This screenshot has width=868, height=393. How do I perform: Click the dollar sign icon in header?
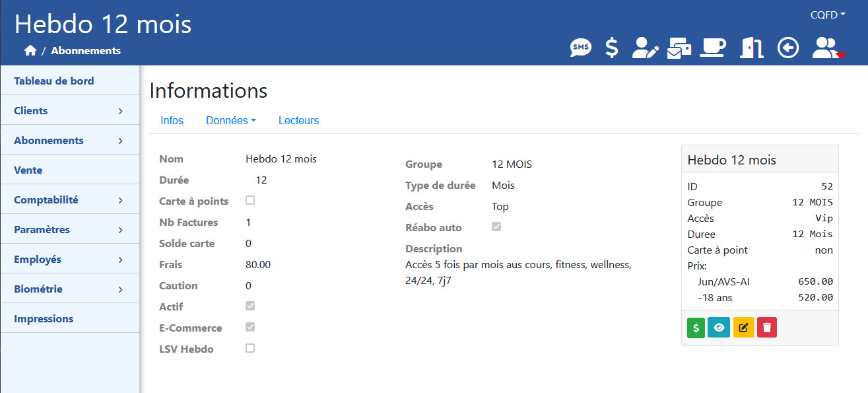tap(612, 48)
